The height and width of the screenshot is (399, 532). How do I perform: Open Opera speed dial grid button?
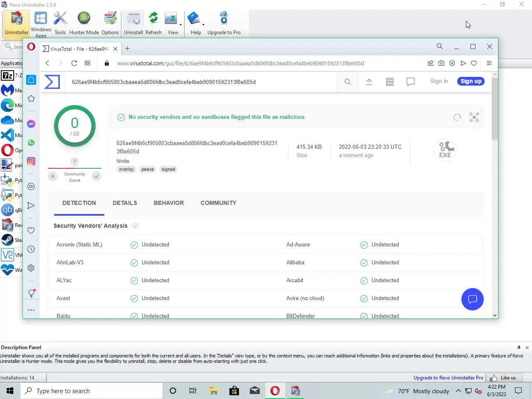pos(87,63)
